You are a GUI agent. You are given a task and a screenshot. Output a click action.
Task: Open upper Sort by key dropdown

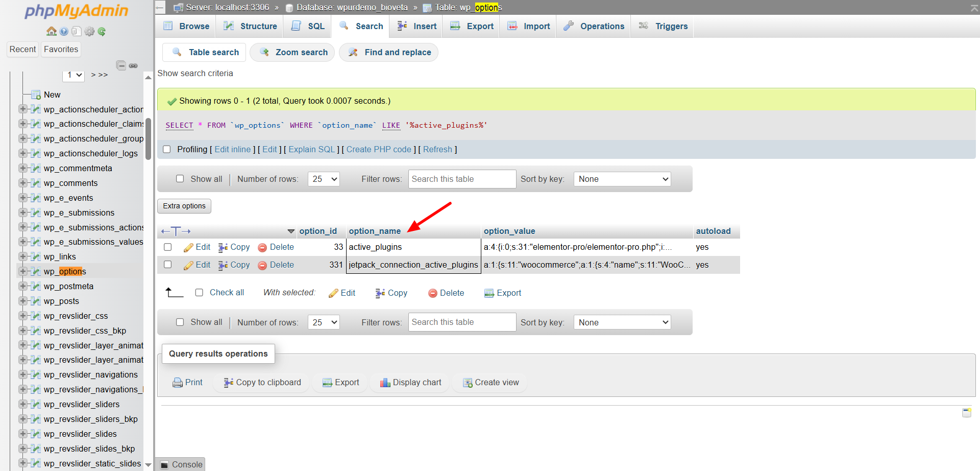coord(622,179)
